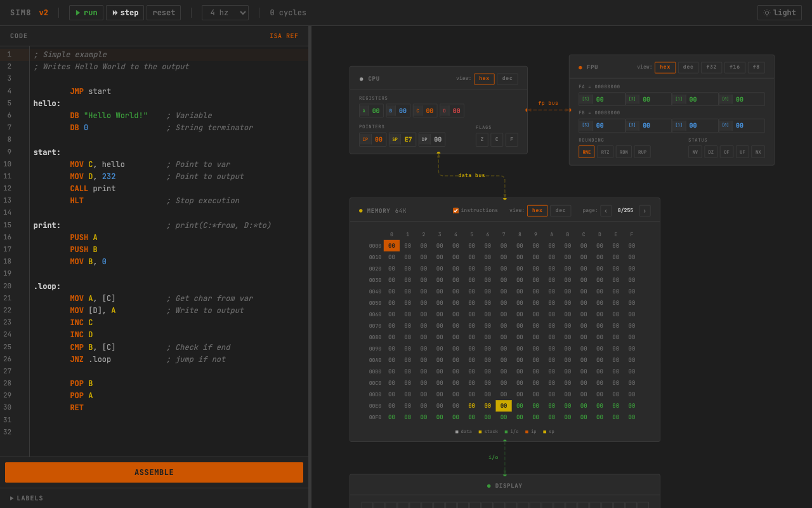The height and width of the screenshot is (508, 812).
Task: Click the Assemble button
Action: (154, 472)
